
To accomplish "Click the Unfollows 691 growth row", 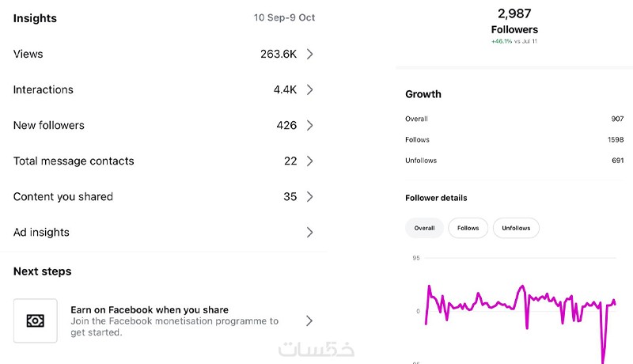I will (x=514, y=161).
